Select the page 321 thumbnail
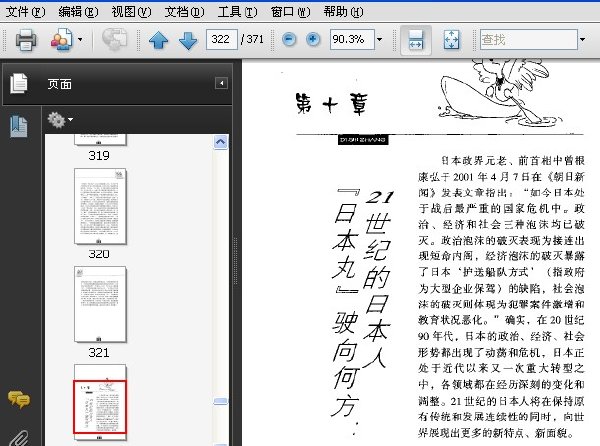This screenshot has width=600, height=446. click(x=100, y=304)
